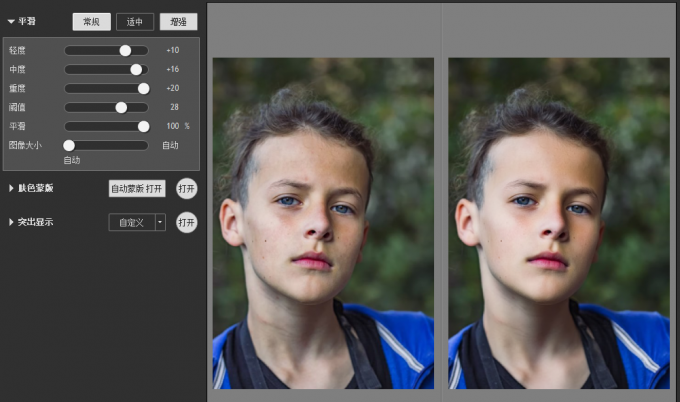Collapse the 平滑 section triangle
The width and height of the screenshot is (680, 402).
click(x=11, y=21)
